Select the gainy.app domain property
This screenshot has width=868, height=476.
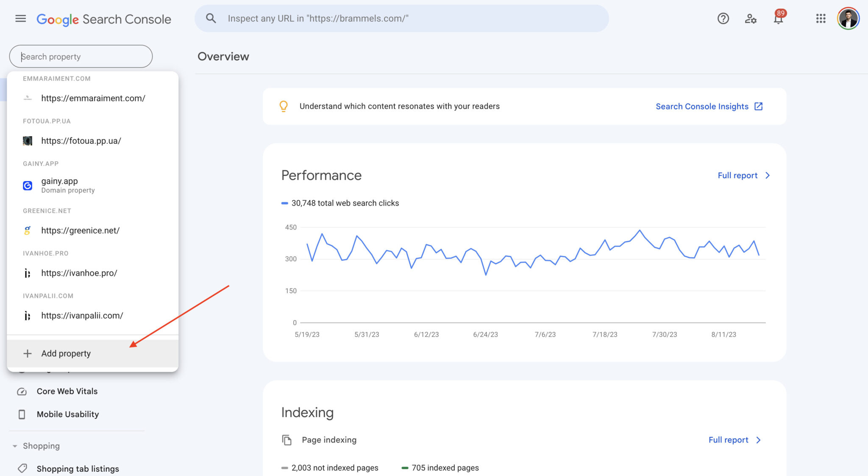[x=59, y=185]
